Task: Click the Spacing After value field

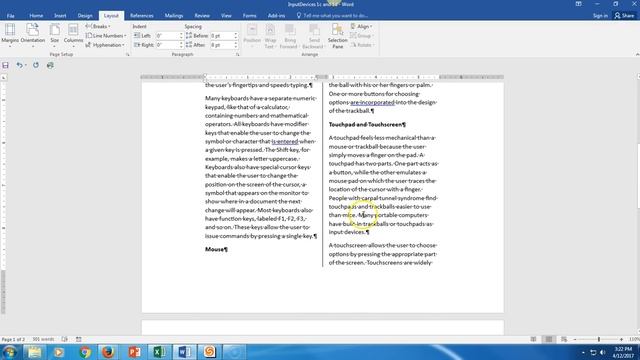Action: click(x=222, y=45)
